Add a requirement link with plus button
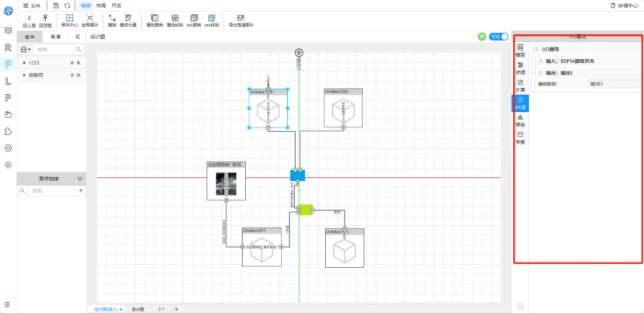 click(81, 191)
